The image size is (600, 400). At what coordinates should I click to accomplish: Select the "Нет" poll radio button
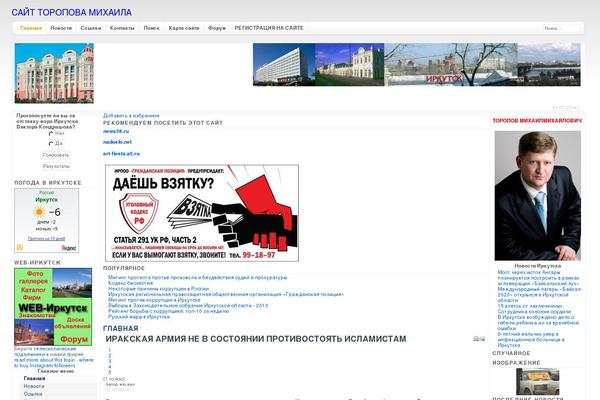point(51,134)
